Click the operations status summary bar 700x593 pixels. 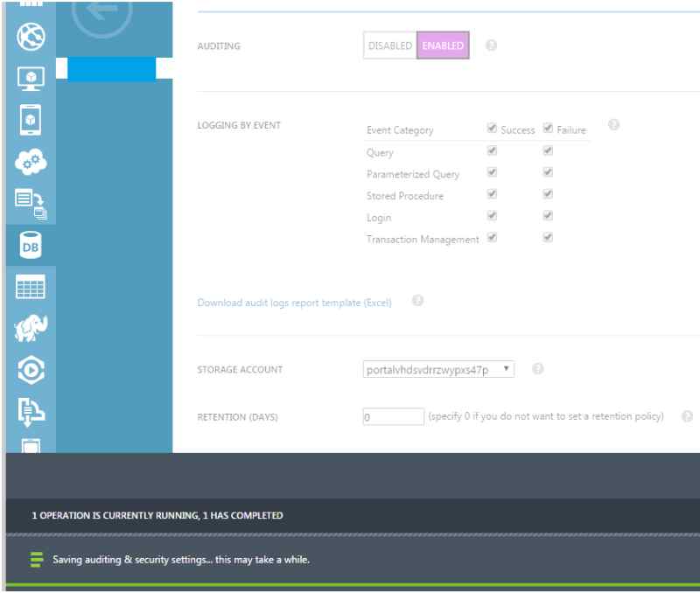pyautogui.click(x=353, y=515)
